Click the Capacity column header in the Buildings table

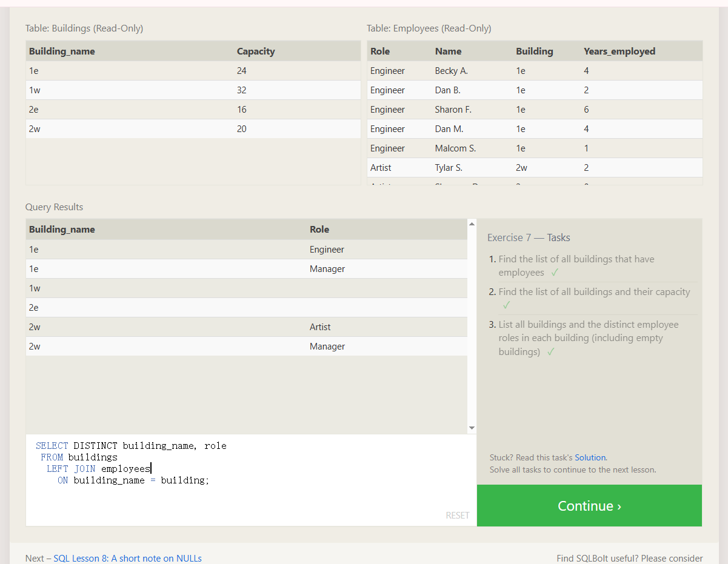pyautogui.click(x=256, y=51)
